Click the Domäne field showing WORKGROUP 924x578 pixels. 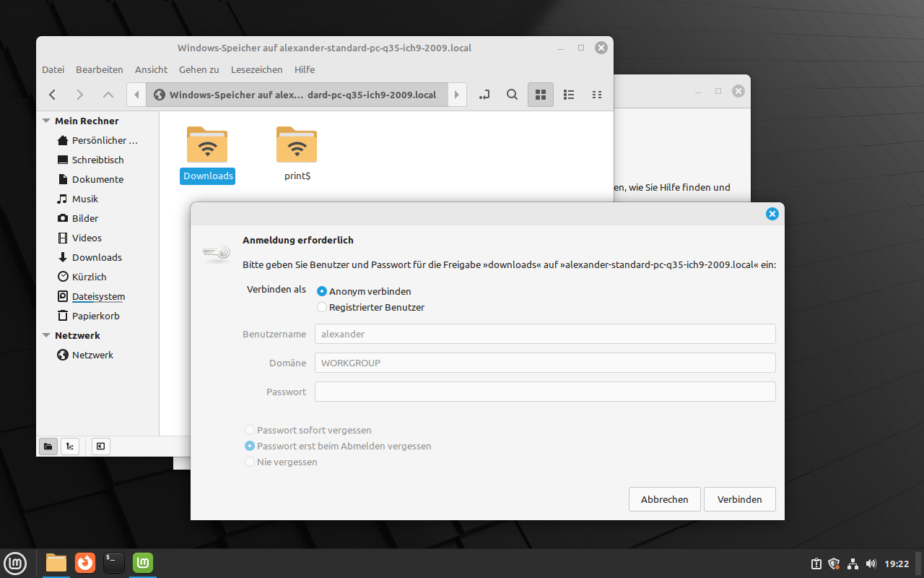tap(545, 363)
